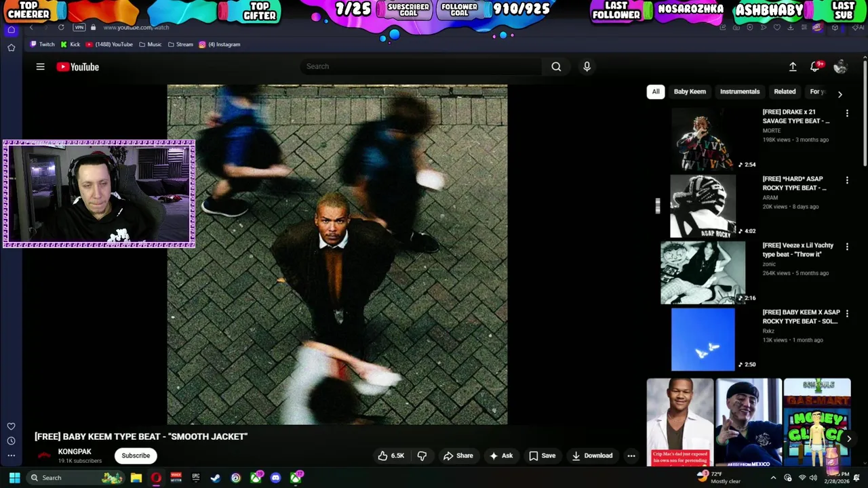Screen dimensions: 868x488
Task: Open the Music bookmarks folder
Action: [151, 44]
